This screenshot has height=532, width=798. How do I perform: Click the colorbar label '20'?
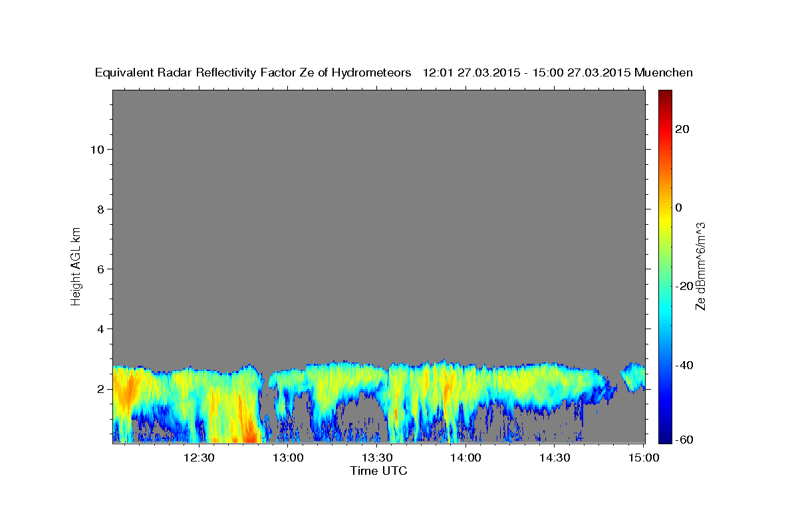[682, 129]
